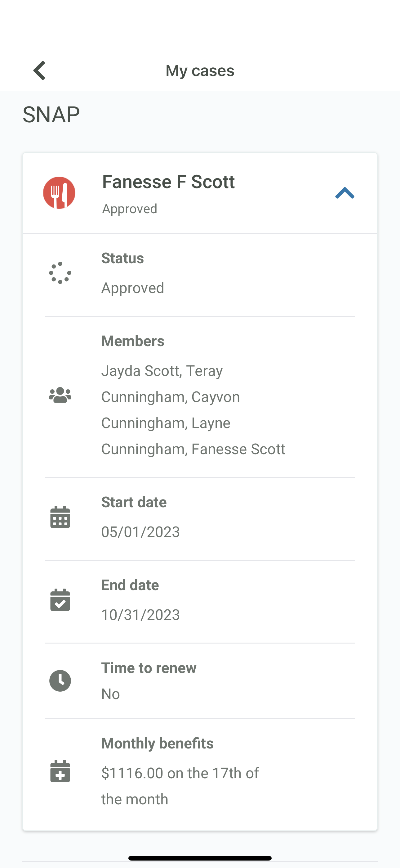Tap the dotted spinner Status icon
This screenshot has width=400, height=868.
(x=60, y=273)
